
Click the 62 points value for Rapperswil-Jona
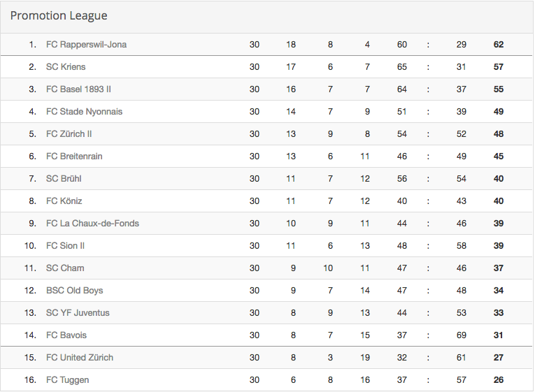(499, 45)
